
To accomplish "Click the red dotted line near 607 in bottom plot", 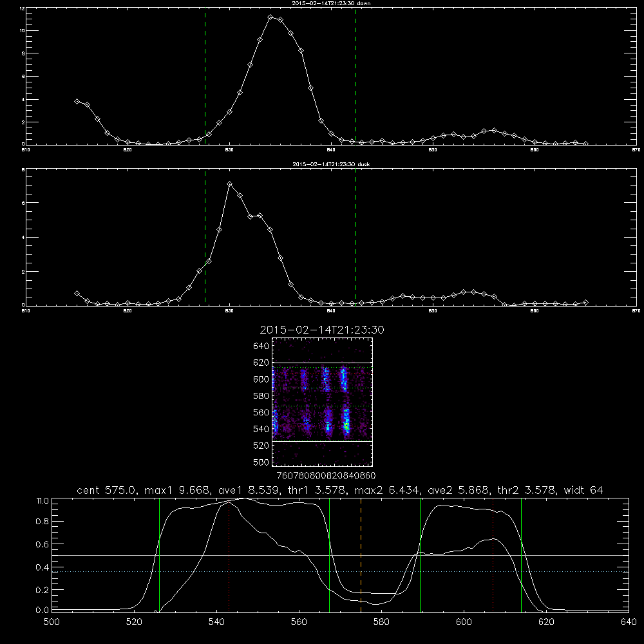I will [x=493, y=555].
